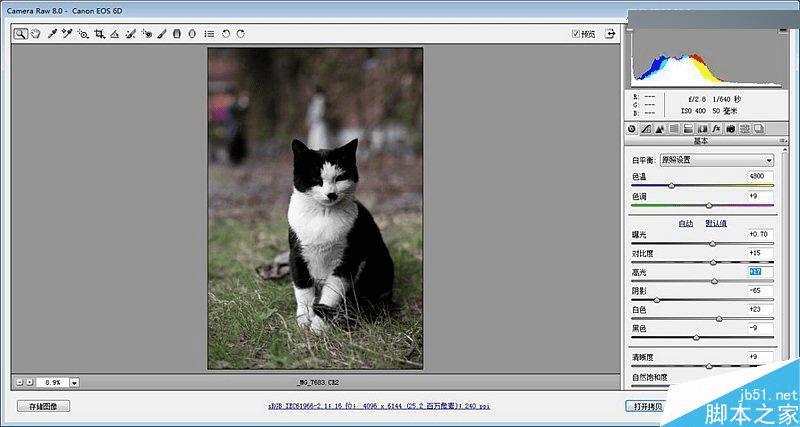The height and width of the screenshot is (427, 800).
Task: Pick the Adjustment Brush tool
Action: pos(162,34)
